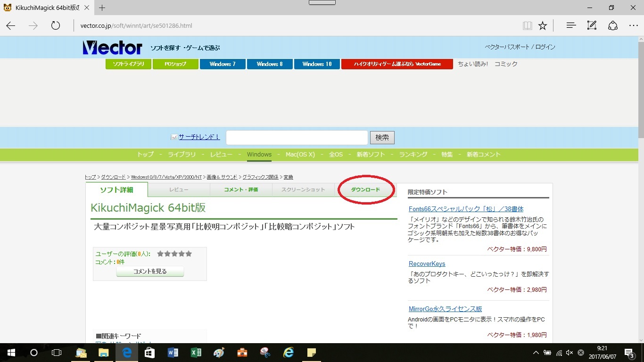This screenshot has width=644, height=362.
Task: Open Edge more actions menu
Action: (x=633, y=25)
